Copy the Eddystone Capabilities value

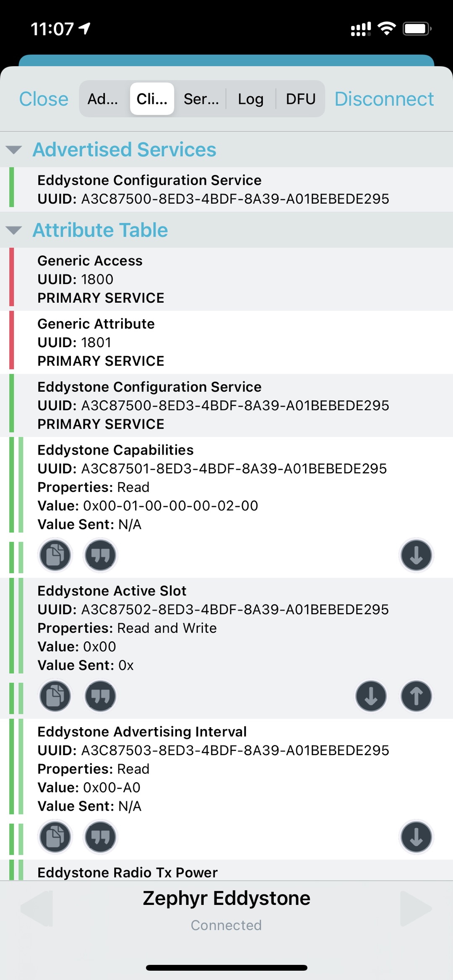[55, 555]
